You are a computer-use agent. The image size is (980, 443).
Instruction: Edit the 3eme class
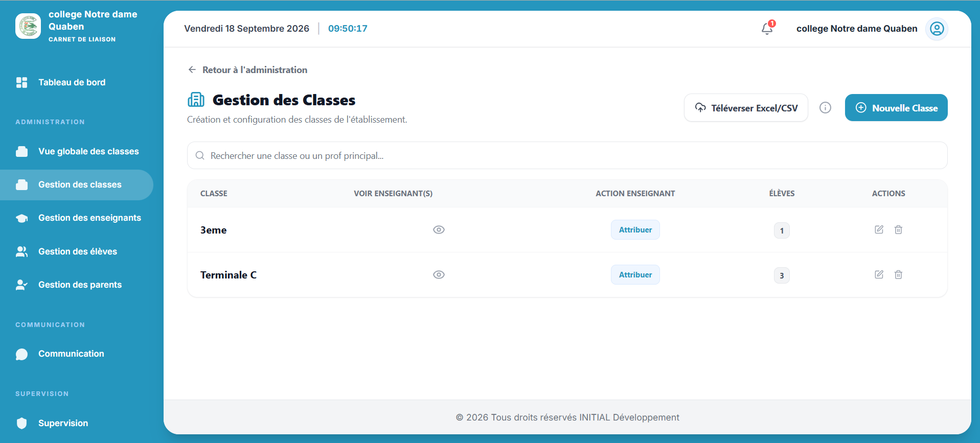tap(879, 229)
